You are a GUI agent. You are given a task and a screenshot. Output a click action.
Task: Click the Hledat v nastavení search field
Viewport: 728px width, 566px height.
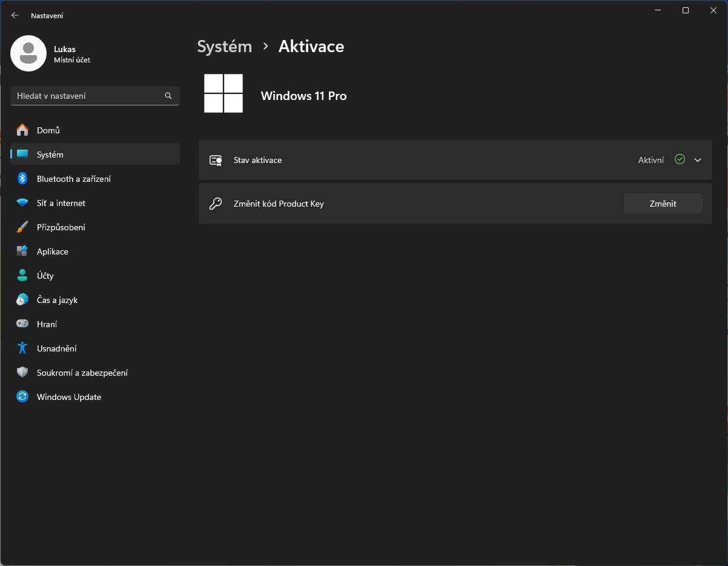coord(88,96)
